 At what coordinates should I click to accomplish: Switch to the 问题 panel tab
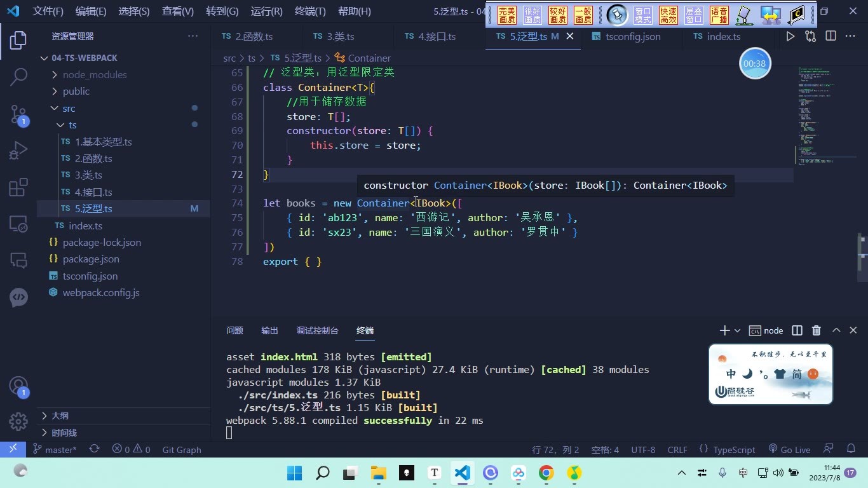click(x=234, y=330)
